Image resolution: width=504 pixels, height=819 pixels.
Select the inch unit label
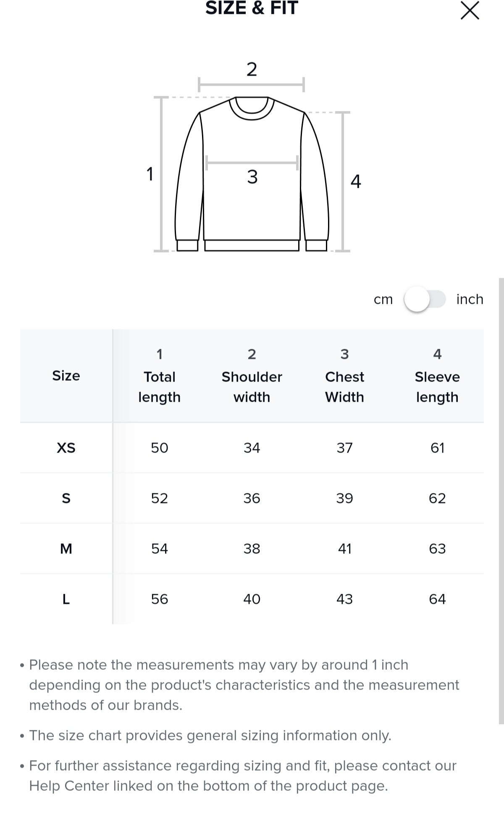470,299
